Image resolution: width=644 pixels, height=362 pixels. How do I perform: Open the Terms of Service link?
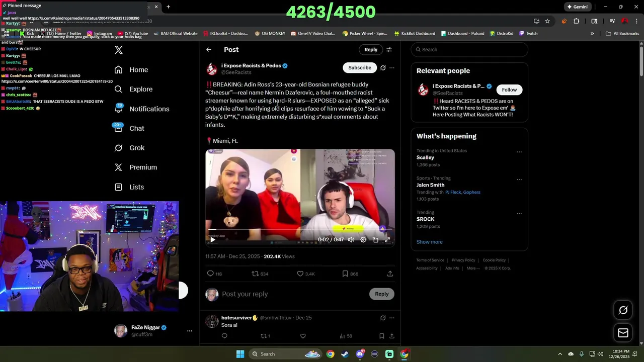point(430,260)
